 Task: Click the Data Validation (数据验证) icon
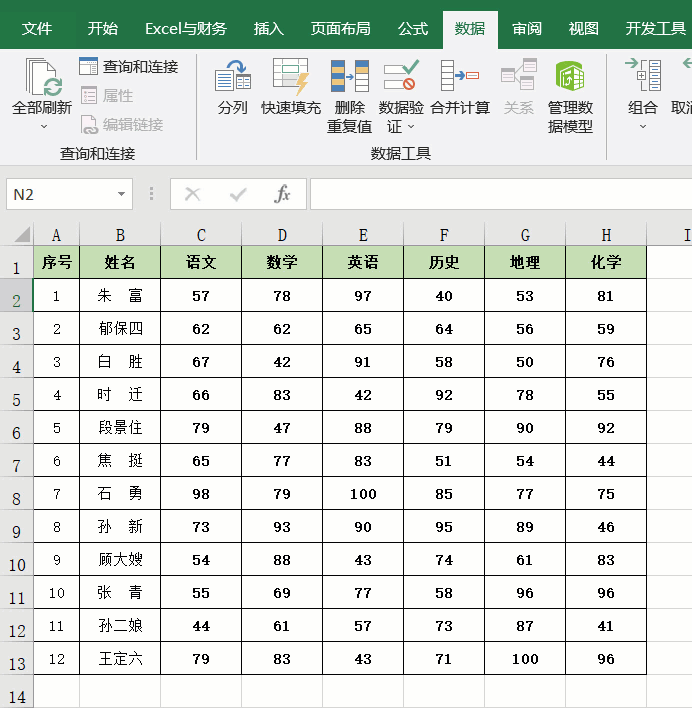click(401, 78)
